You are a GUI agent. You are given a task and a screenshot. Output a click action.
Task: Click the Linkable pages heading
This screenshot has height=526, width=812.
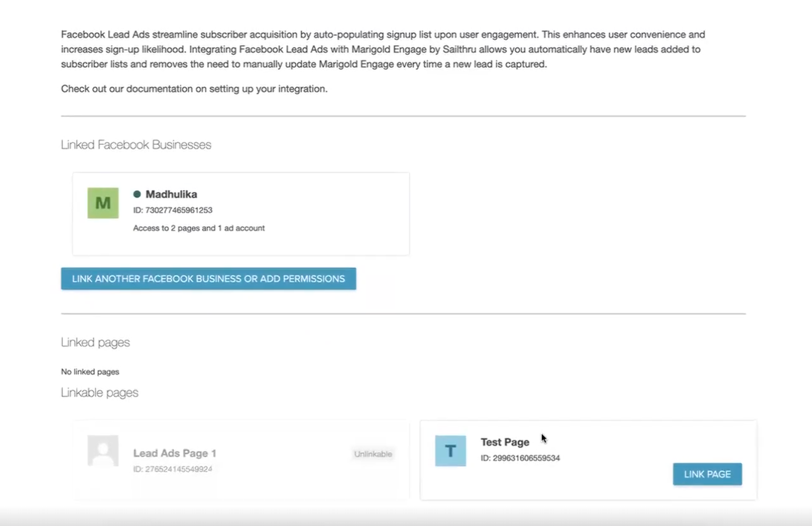click(100, 393)
